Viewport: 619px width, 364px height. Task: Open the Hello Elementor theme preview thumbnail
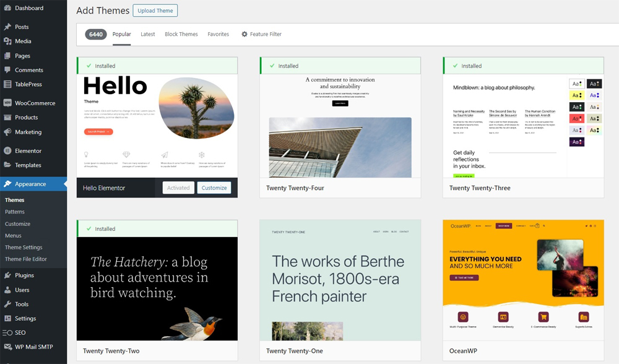[x=157, y=126]
